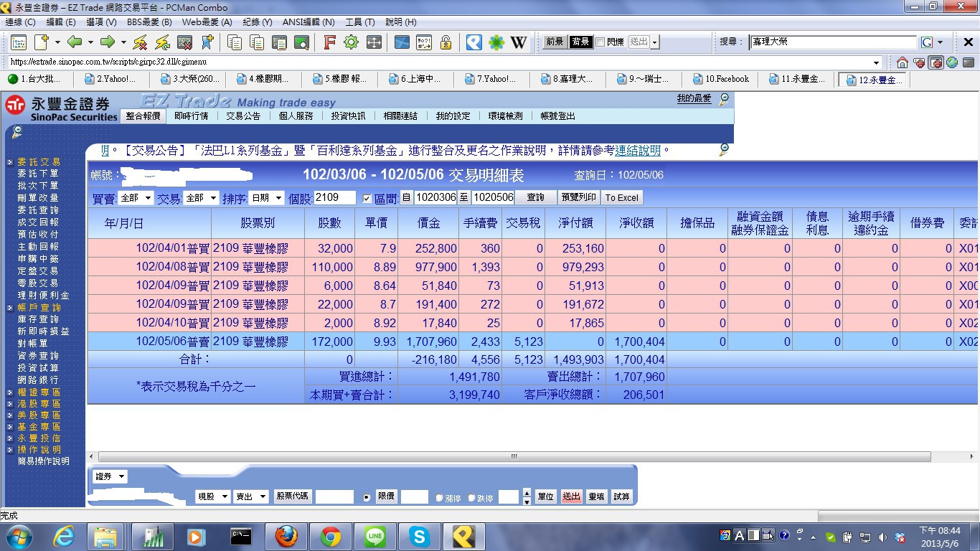This screenshot has height=551, width=980.
Task: Toggle the 閃爍 blink checkbox
Action: pyautogui.click(x=600, y=42)
